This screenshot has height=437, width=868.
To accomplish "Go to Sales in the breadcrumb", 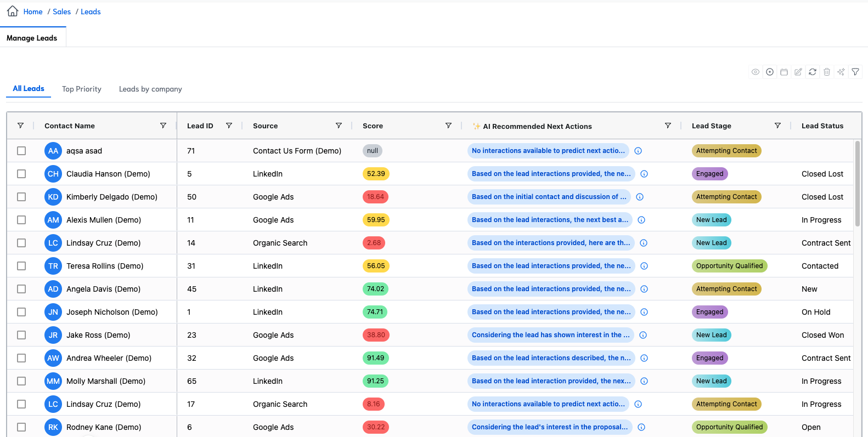I will click(61, 12).
